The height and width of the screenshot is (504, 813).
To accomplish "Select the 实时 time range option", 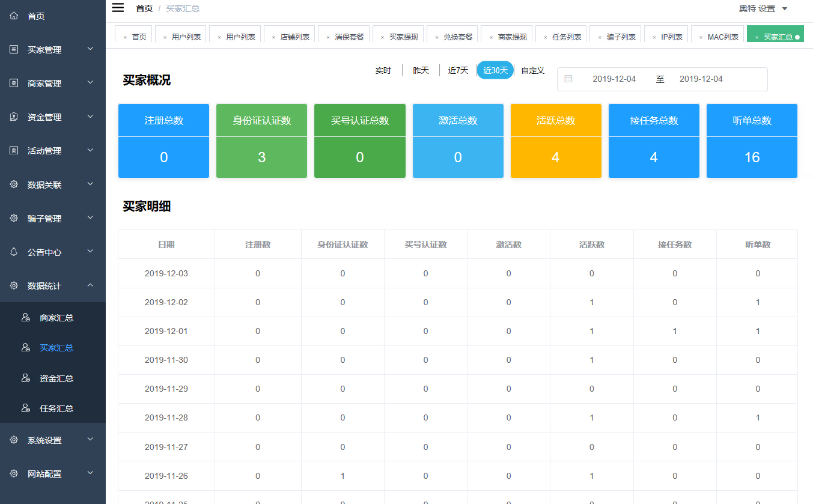I will 383,71.
